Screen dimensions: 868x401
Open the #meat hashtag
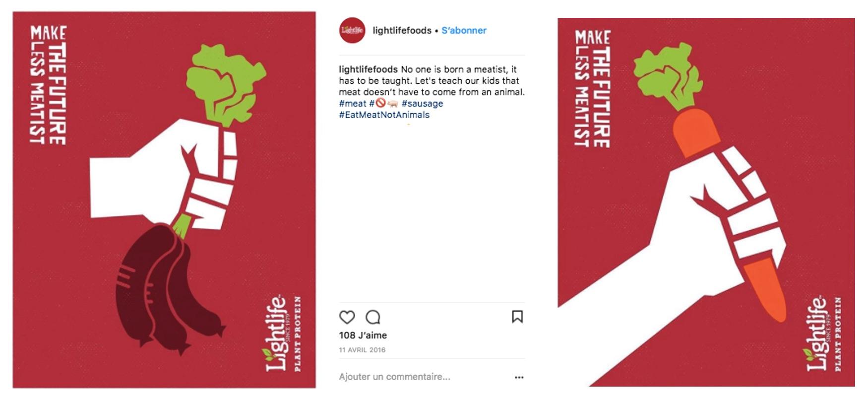pyautogui.click(x=352, y=103)
